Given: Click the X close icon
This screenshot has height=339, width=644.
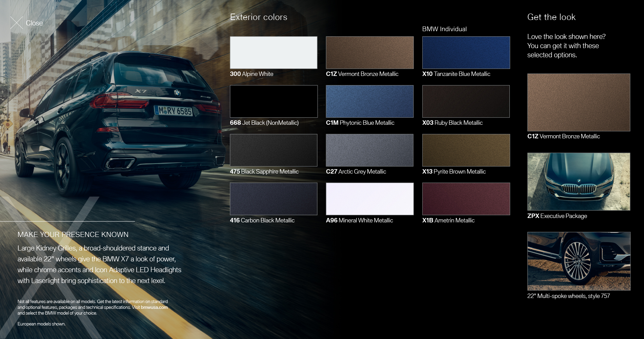Looking at the screenshot, I should (x=17, y=23).
